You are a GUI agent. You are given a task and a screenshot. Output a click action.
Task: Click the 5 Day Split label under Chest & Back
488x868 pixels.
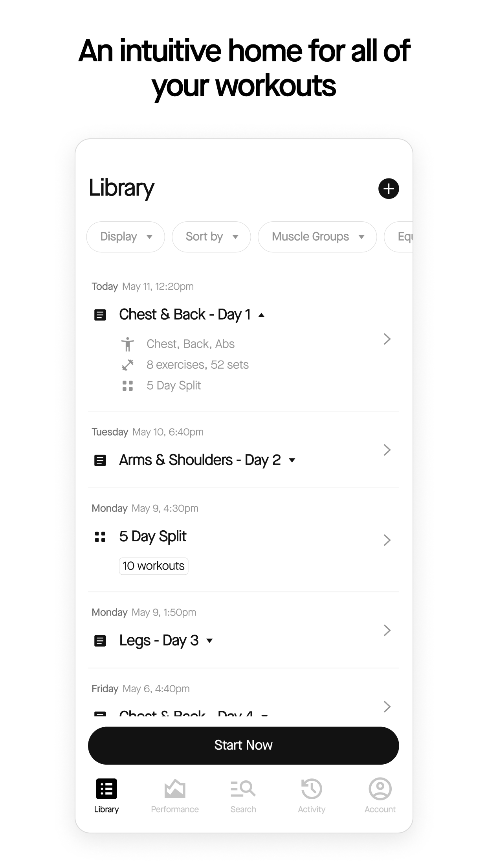174,386
